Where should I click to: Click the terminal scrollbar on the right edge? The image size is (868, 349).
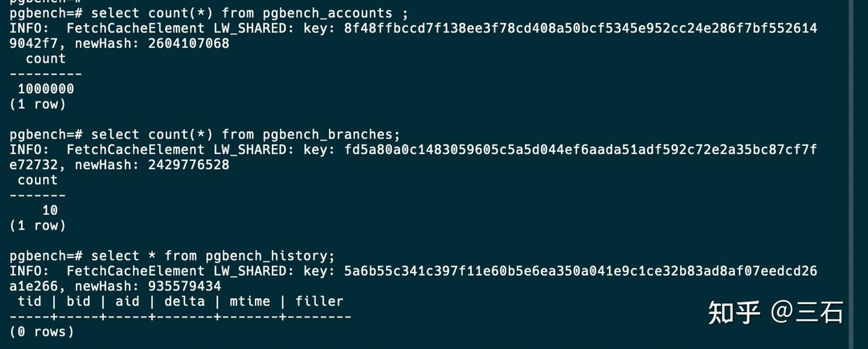(852, 174)
